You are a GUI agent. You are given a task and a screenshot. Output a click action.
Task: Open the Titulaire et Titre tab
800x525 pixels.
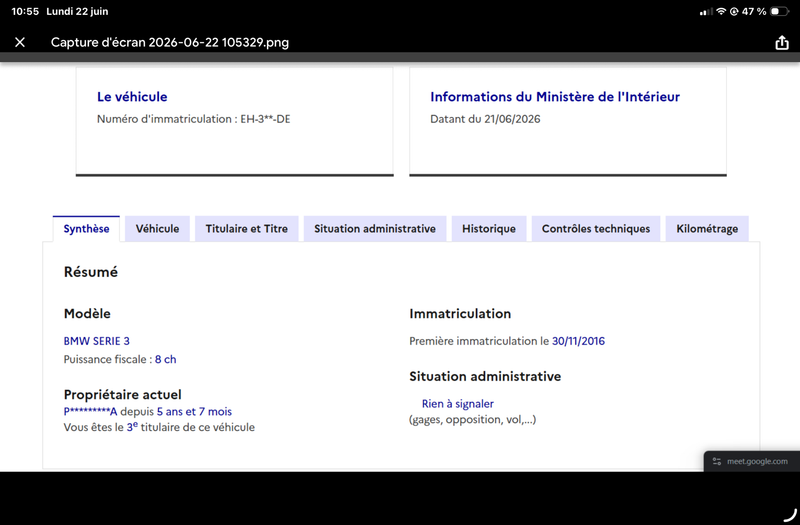pos(246,229)
